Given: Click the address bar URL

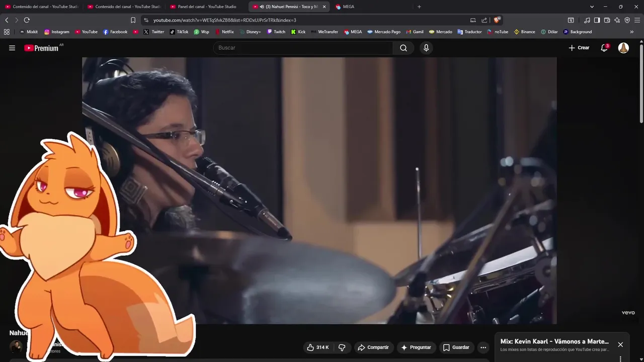Looking at the screenshot, I should click(x=225, y=20).
